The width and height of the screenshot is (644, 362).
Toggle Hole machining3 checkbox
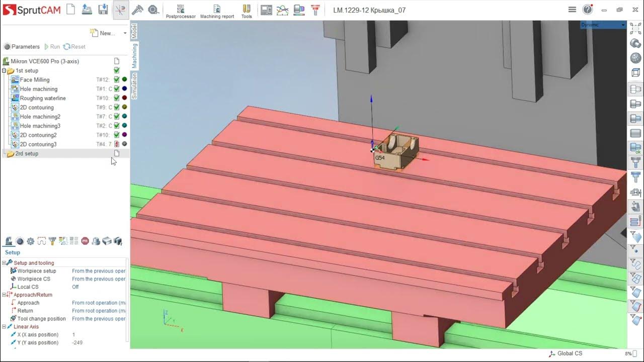tap(117, 126)
